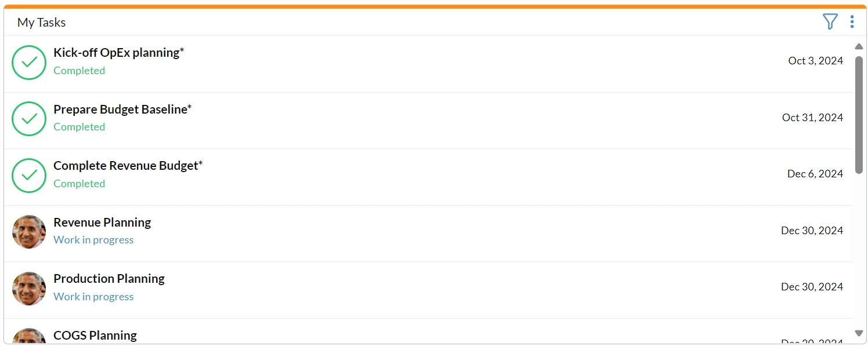Click the assignee avatar for Production Planning
Viewport: 868px width, 346px height.
pos(29,289)
